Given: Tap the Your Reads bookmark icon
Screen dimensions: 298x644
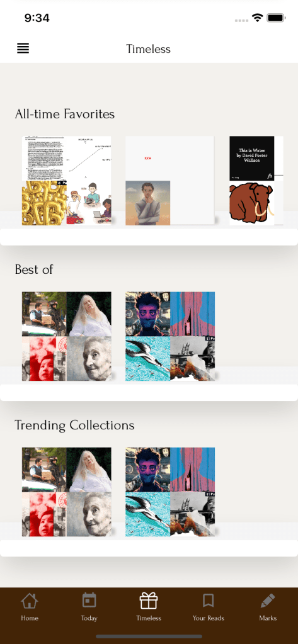Looking at the screenshot, I should coord(209,601).
